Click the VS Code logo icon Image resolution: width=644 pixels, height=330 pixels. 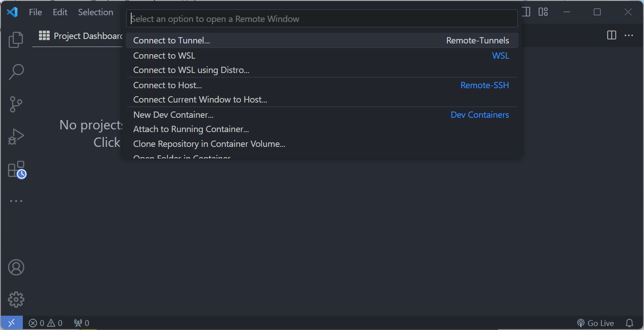click(x=12, y=12)
